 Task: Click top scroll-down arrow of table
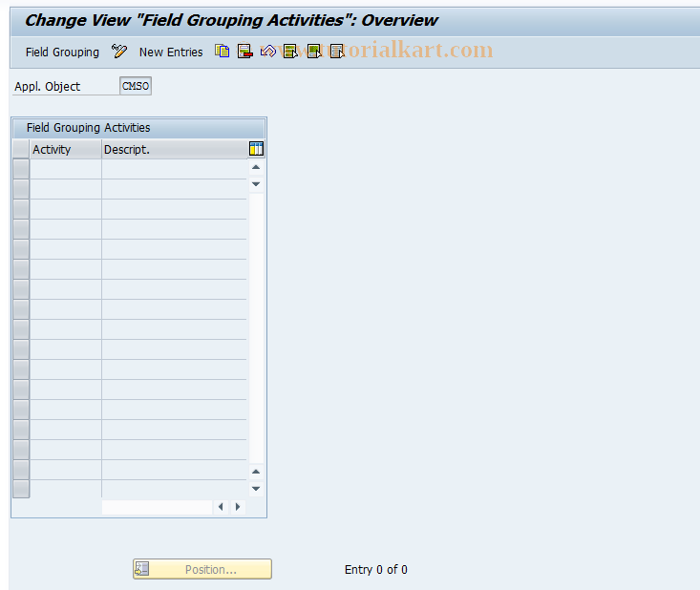256,184
